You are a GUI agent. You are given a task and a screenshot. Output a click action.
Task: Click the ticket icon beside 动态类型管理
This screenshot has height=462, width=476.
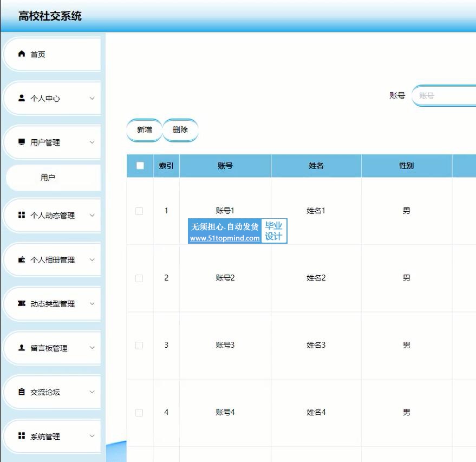[x=22, y=303]
